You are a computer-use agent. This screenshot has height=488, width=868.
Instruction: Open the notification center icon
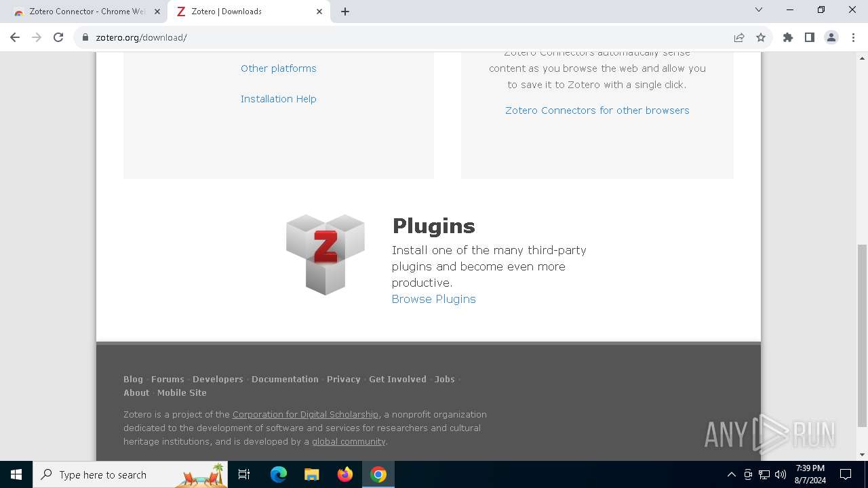(846, 474)
